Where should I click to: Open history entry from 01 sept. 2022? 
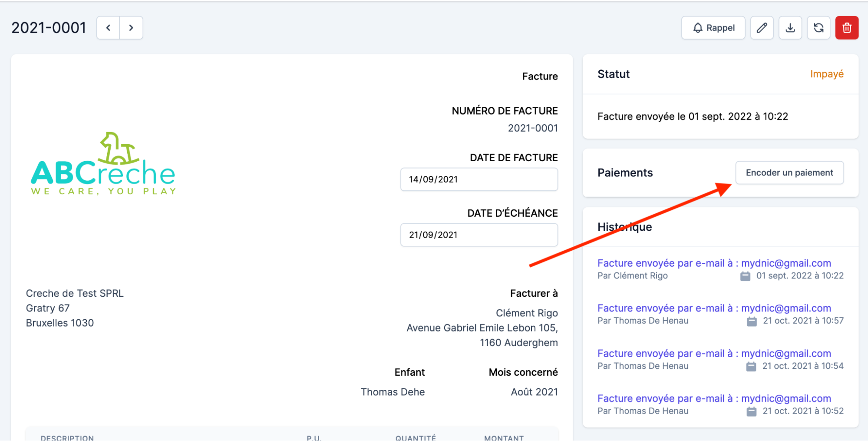(x=714, y=263)
